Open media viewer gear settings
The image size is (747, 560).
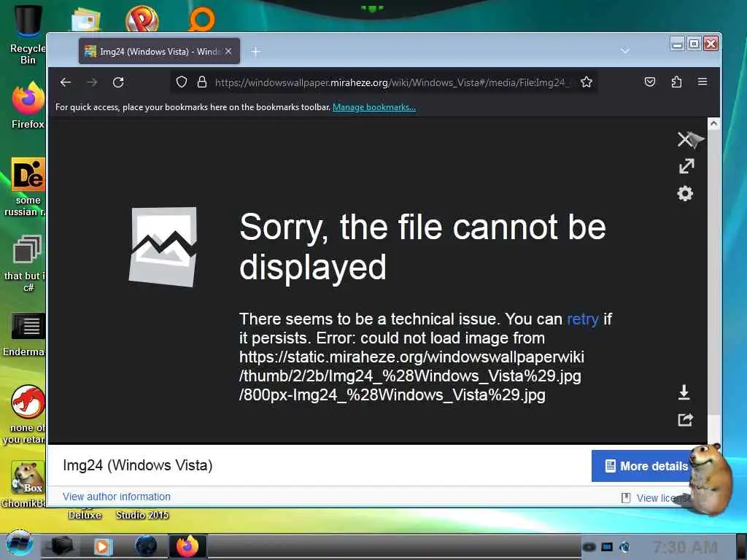coord(685,193)
